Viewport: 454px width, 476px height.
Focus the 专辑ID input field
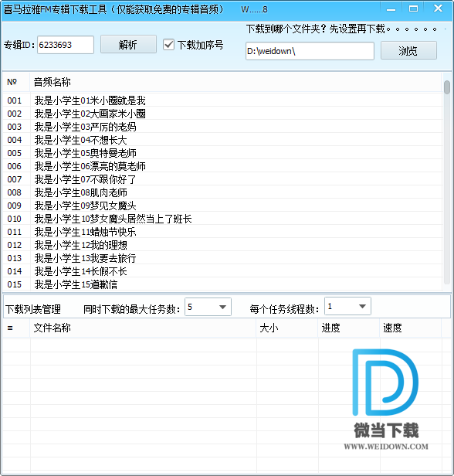tap(66, 45)
